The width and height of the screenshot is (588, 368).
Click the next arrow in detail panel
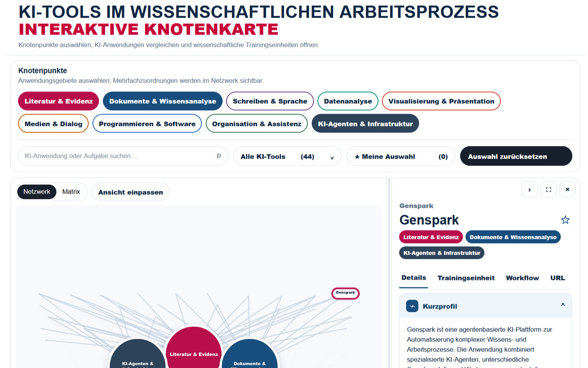pos(529,189)
